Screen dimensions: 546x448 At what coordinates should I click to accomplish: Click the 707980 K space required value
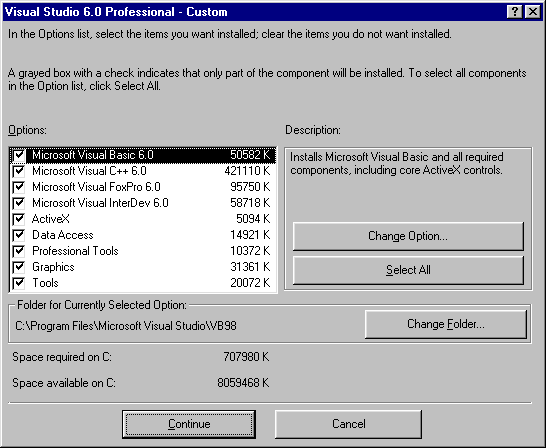pos(246,357)
